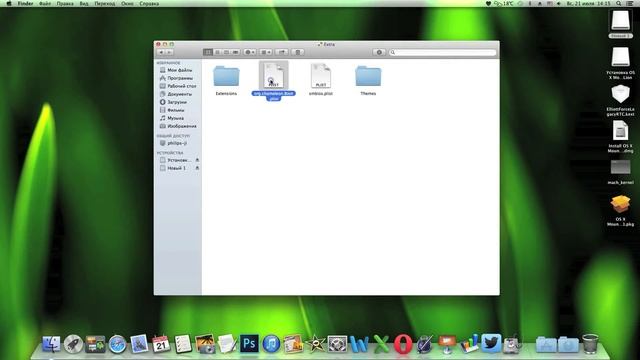The image size is (640, 360).
Task: Select the Новый 1 volume in sidebar
Action: 173,168
